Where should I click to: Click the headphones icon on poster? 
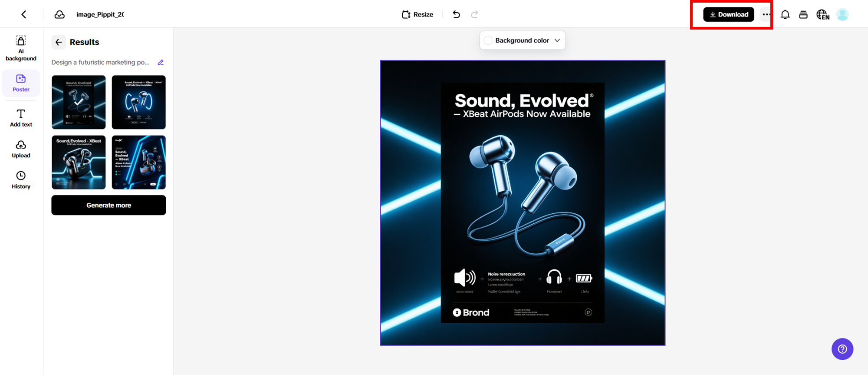tap(554, 277)
